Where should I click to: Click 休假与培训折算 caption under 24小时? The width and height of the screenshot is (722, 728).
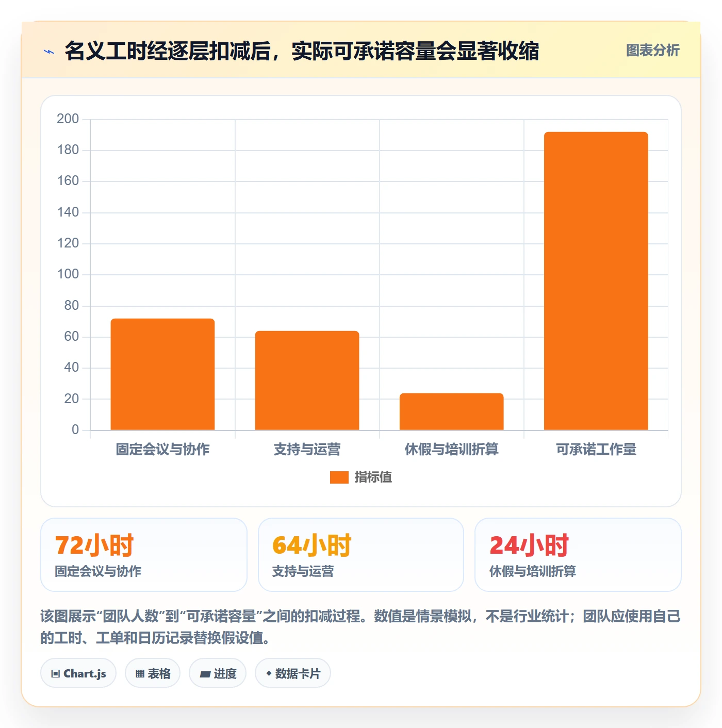533,571
